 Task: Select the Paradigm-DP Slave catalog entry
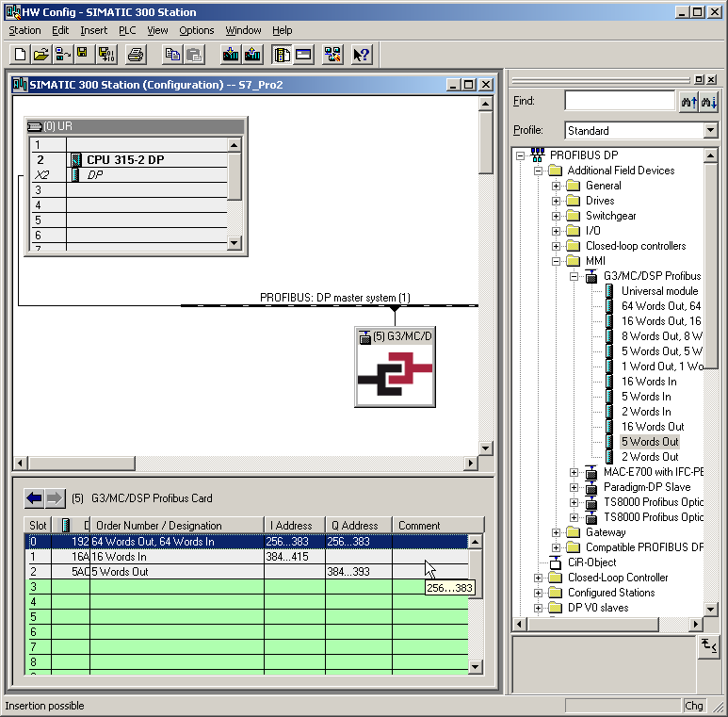[x=647, y=487]
